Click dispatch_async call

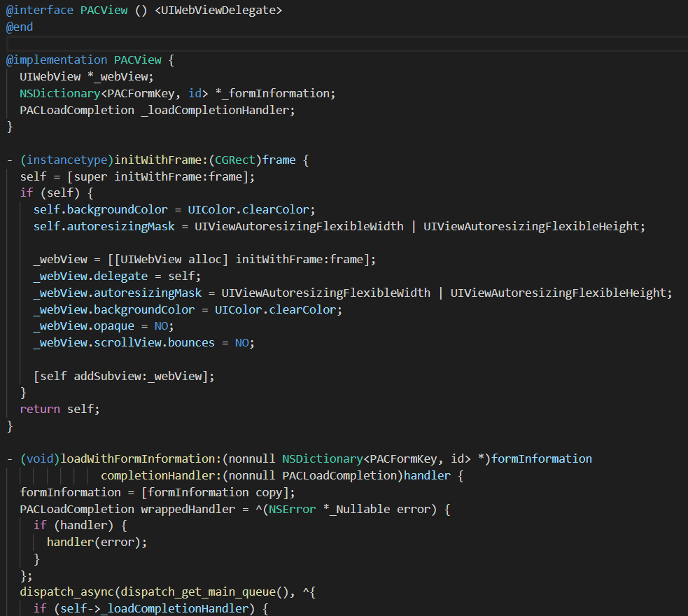(x=66, y=592)
